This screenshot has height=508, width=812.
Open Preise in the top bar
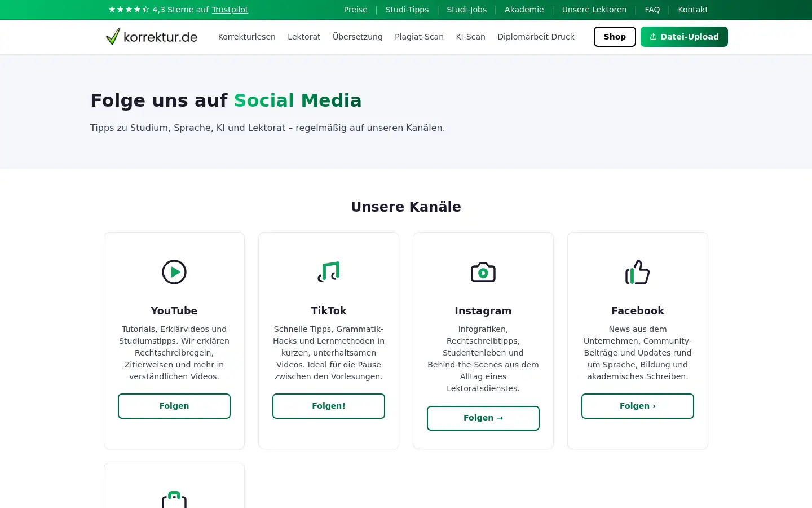[x=356, y=10]
